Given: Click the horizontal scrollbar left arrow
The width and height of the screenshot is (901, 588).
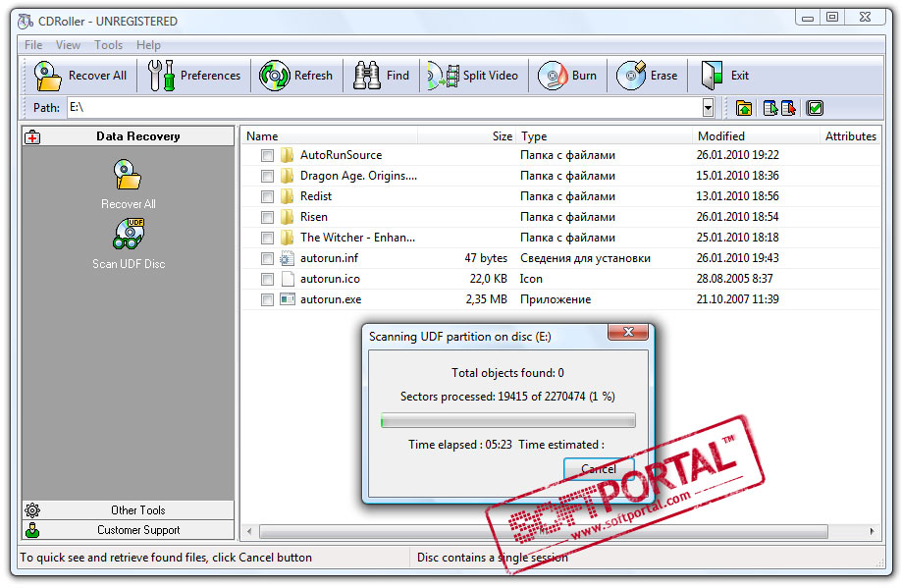Looking at the screenshot, I should click(249, 531).
